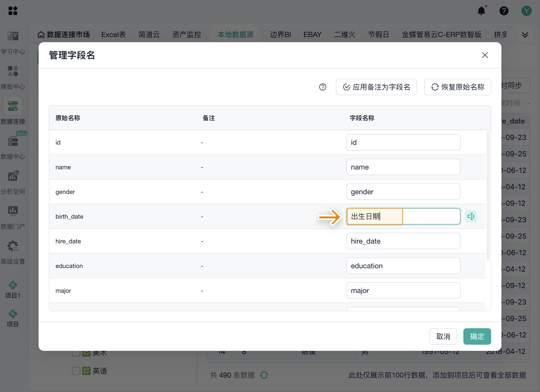The image size is (540, 392).
Task: Click the original name gender
Action: coord(65,192)
